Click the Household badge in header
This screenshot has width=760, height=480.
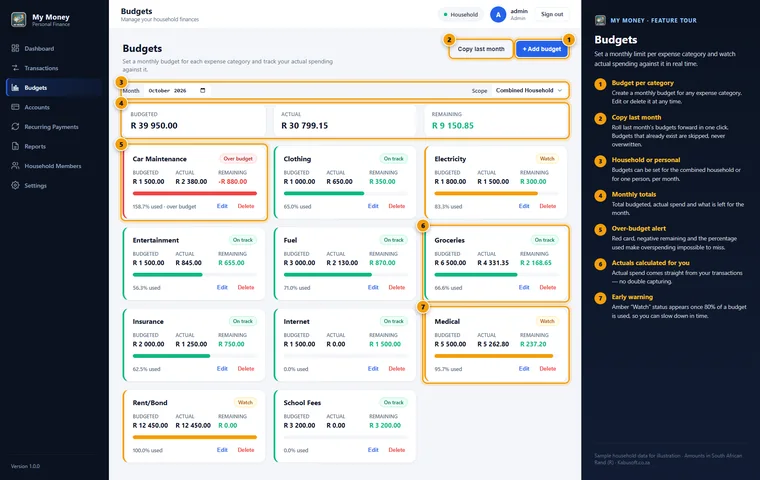[461, 15]
